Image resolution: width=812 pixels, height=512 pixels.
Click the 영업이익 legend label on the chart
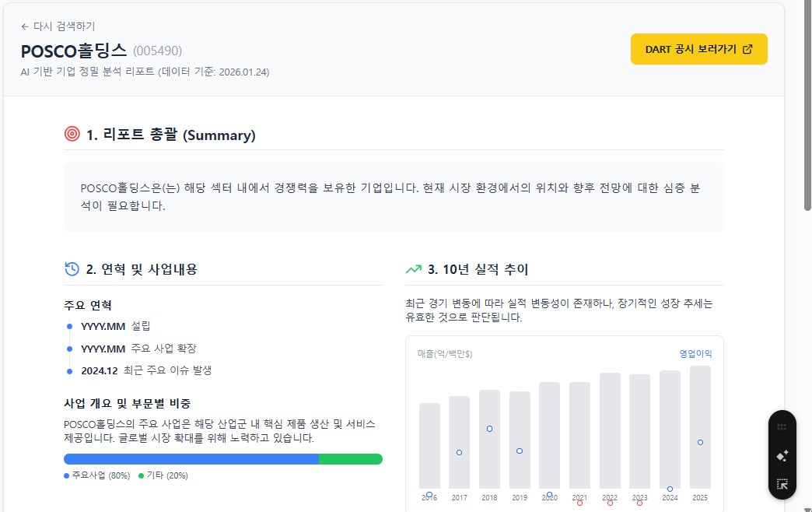click(x=695, y=354)
